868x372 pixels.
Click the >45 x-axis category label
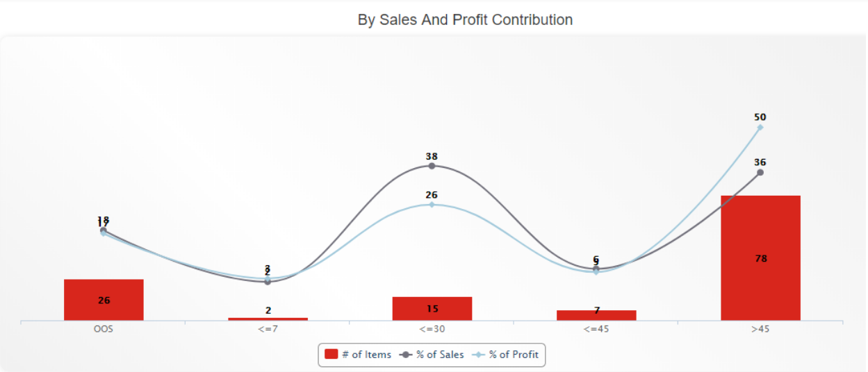pyautogui.click(x=760, y=330)
